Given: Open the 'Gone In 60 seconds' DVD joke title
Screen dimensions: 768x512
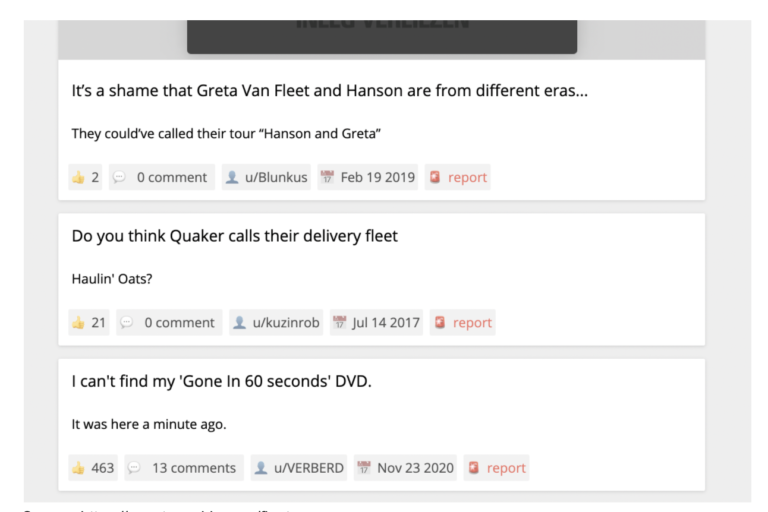Looking at the screenshot, I should [221, 382].
